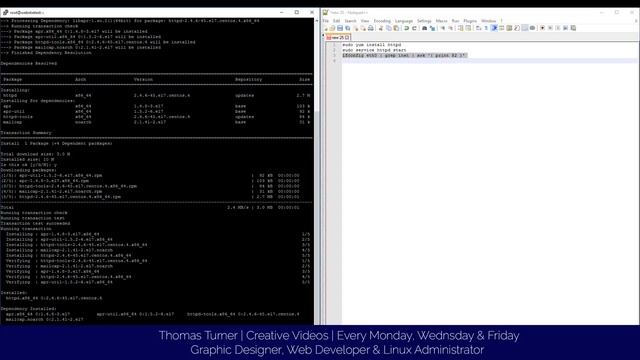
Task: Click 'Dependencies Resolved' text in terminal
Action: pyautogui.click(x=29, y=63)
